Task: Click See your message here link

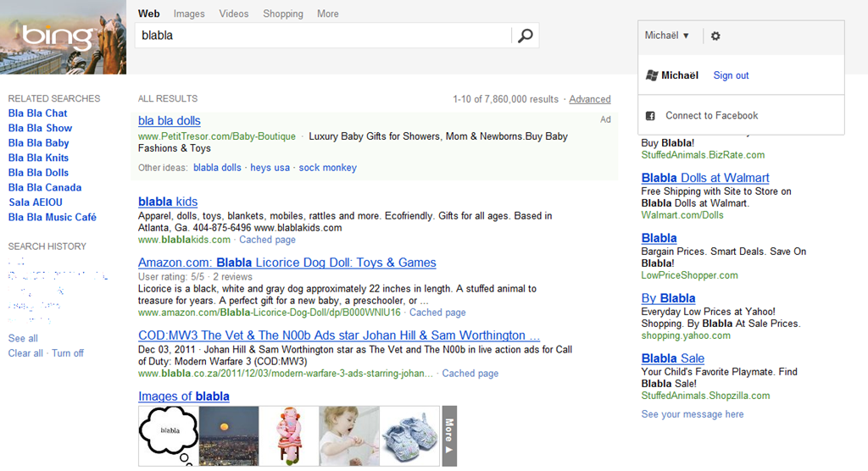Action: point(692,414)
